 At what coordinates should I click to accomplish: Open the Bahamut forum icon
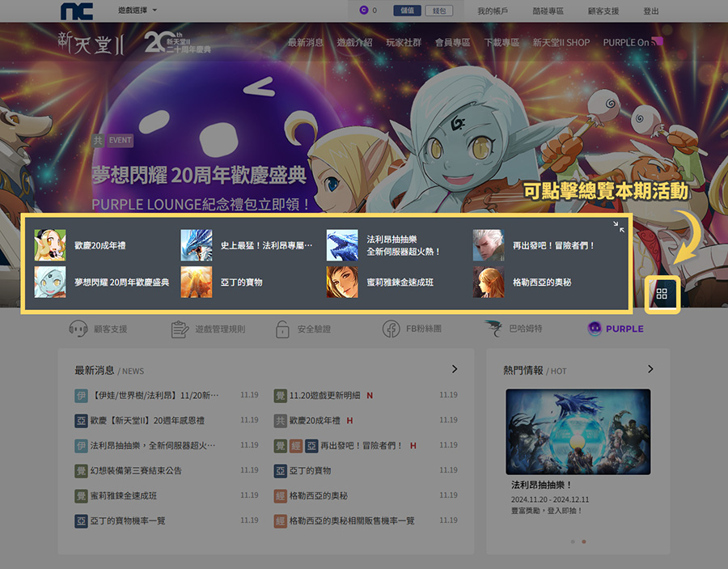(493, 329)
